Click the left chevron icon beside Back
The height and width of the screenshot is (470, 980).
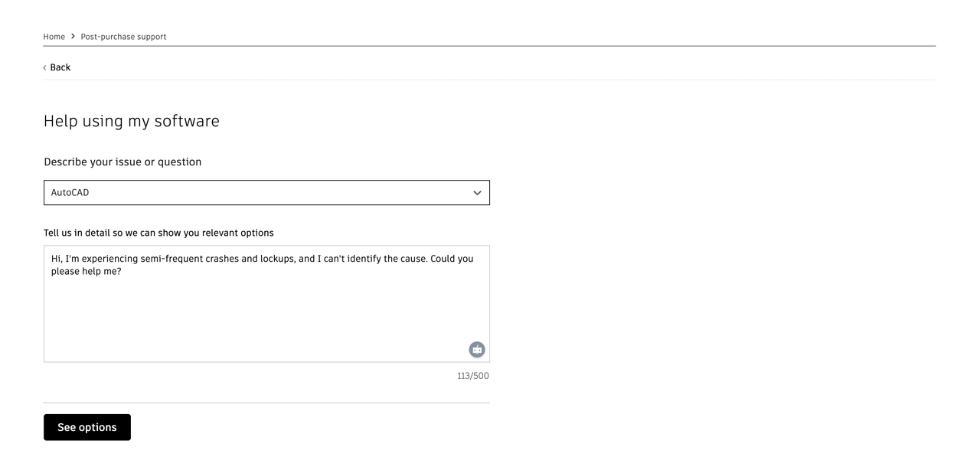pyautogui.click(x=45, y=68)
